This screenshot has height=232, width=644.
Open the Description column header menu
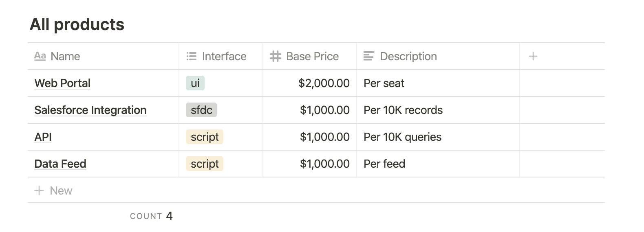[438, 56]
